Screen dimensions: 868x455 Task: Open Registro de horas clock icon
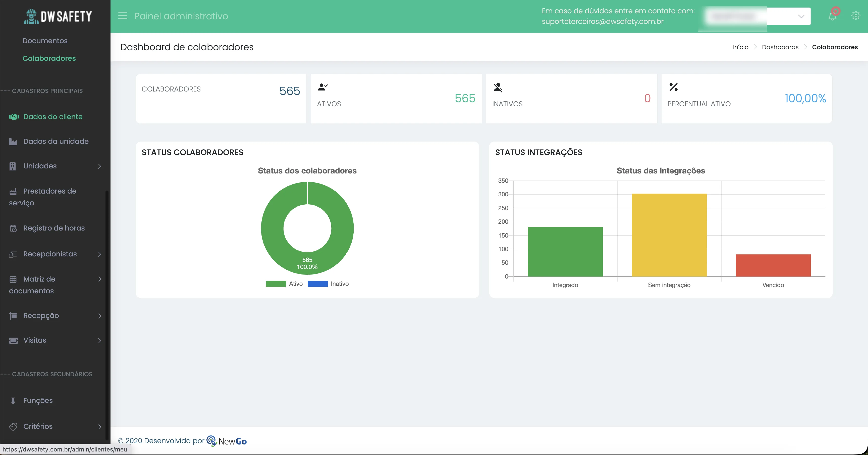tap(13, 228)
